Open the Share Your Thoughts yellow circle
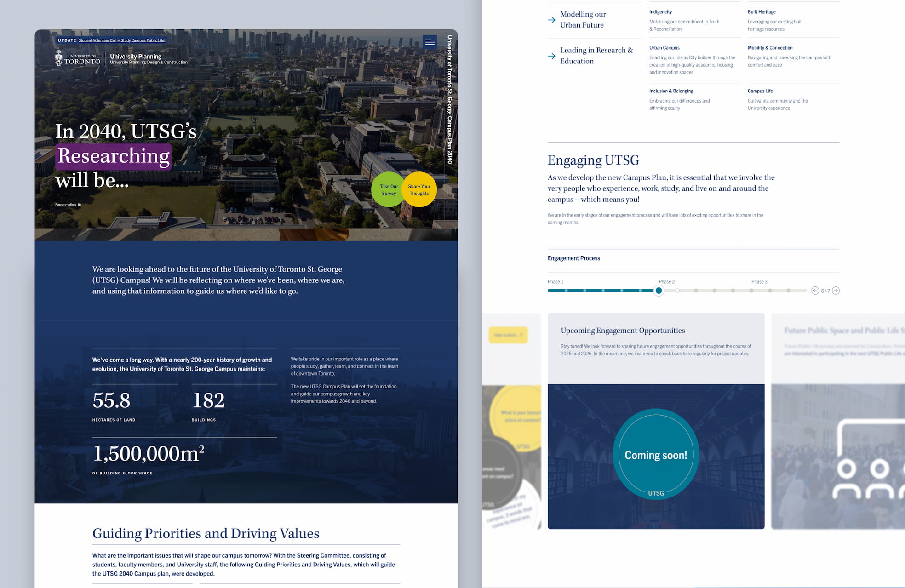The width and height of the screenshot is (905, 588). 419,189
